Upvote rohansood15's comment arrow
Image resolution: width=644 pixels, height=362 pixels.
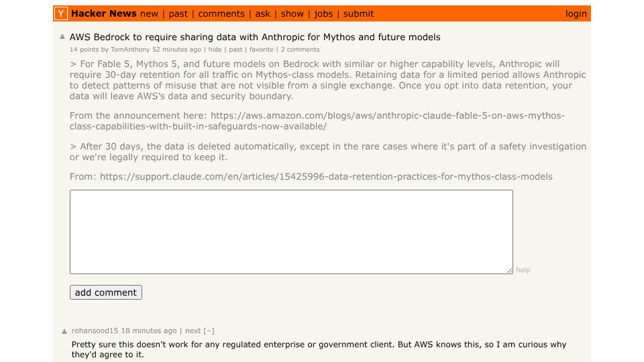64,330
